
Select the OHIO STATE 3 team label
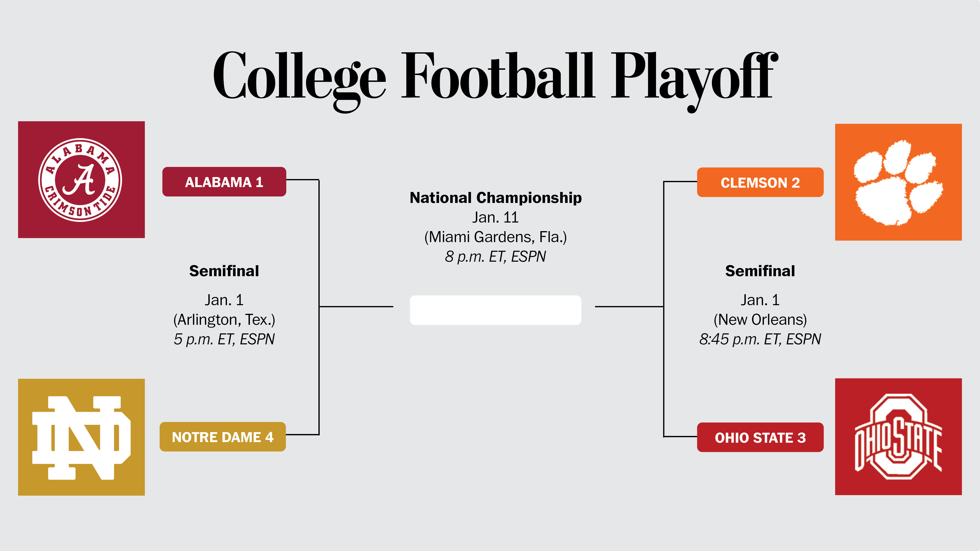[760, 437]
